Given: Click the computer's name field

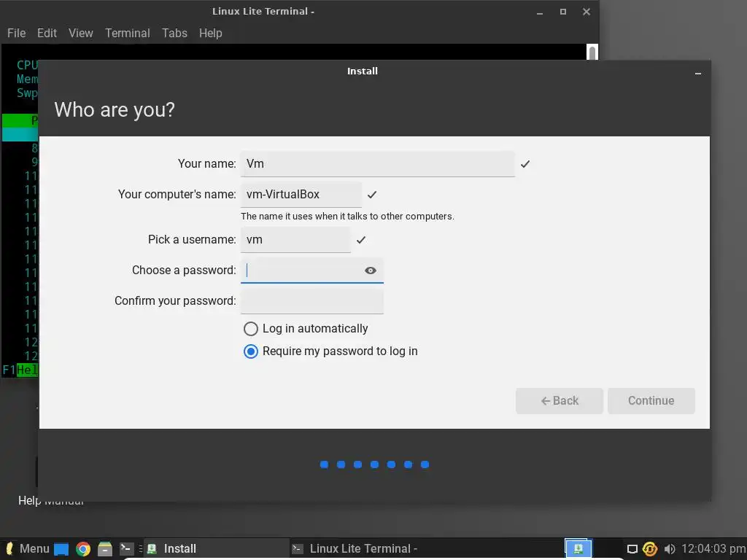Looking at the screenshot, I should tap(301, 194).
